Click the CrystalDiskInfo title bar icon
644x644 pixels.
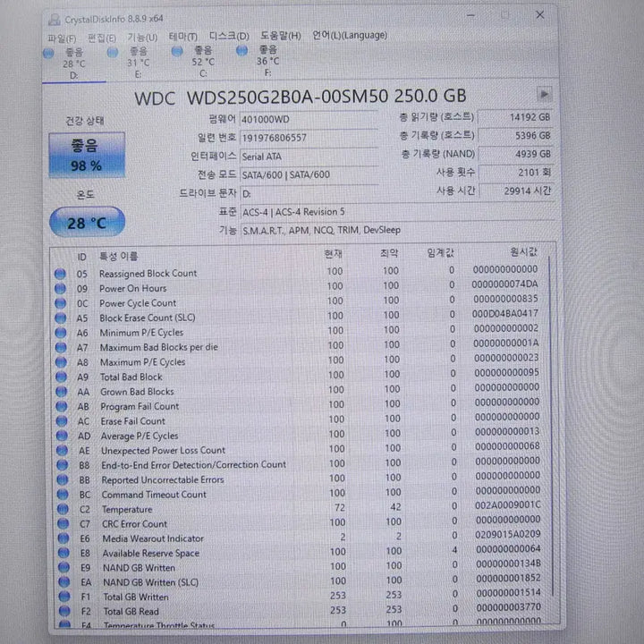point(54,20)
